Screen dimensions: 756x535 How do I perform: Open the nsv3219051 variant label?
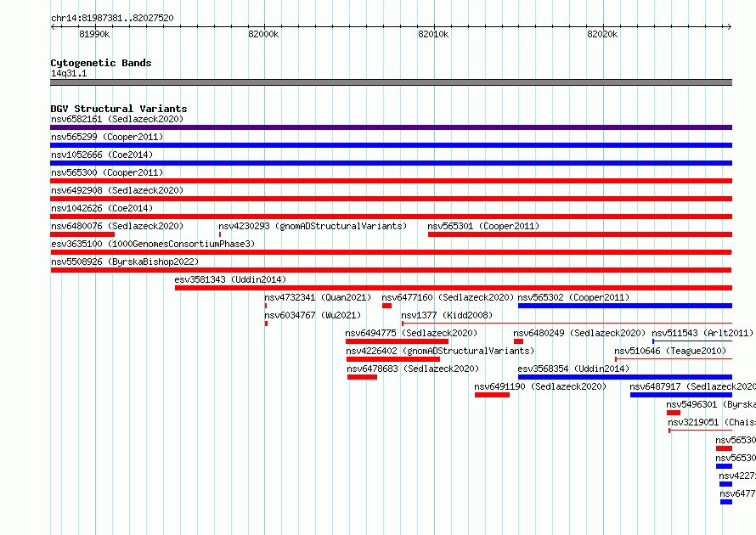tap(712, 422)
